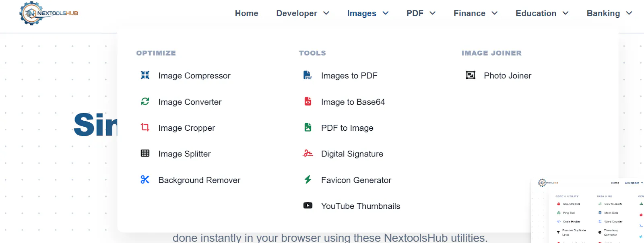This screenshot has height=243, width=644.
Task: Click the Image Splitter grid icon
Action: click(x=145, y=153)
